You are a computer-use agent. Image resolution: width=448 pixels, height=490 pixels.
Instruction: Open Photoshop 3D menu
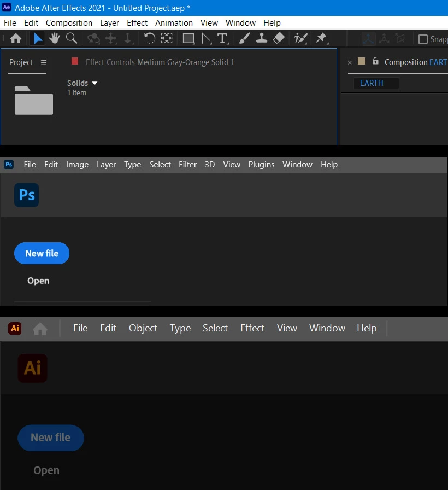tap(210, 165)
